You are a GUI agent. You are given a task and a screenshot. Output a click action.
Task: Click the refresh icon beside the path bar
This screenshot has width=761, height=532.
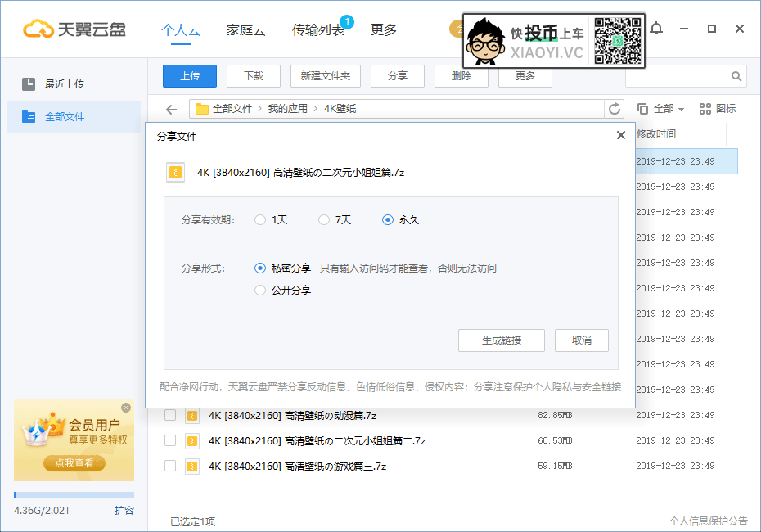point(615,108)
